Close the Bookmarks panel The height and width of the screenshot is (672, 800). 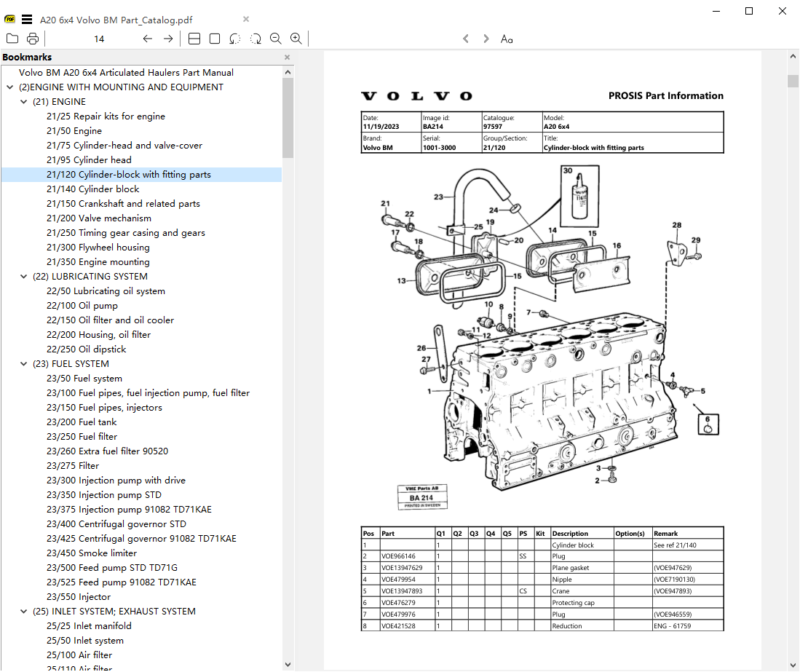(288, 57)
